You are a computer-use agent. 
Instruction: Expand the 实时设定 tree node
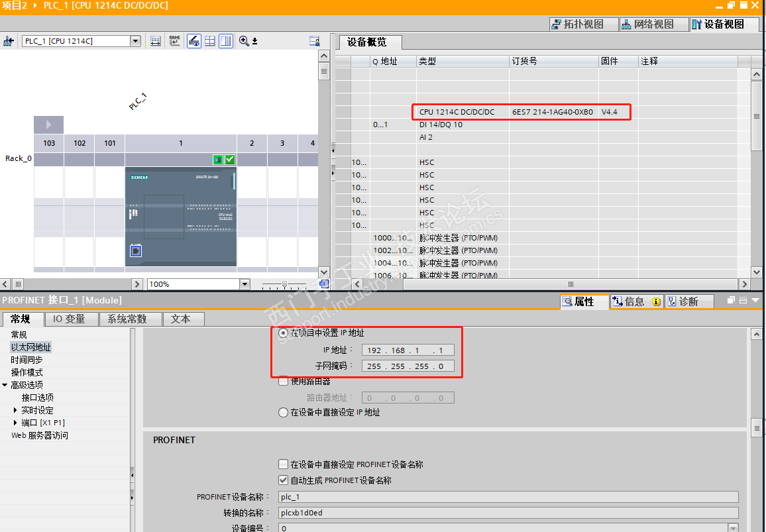coord(15,410)
